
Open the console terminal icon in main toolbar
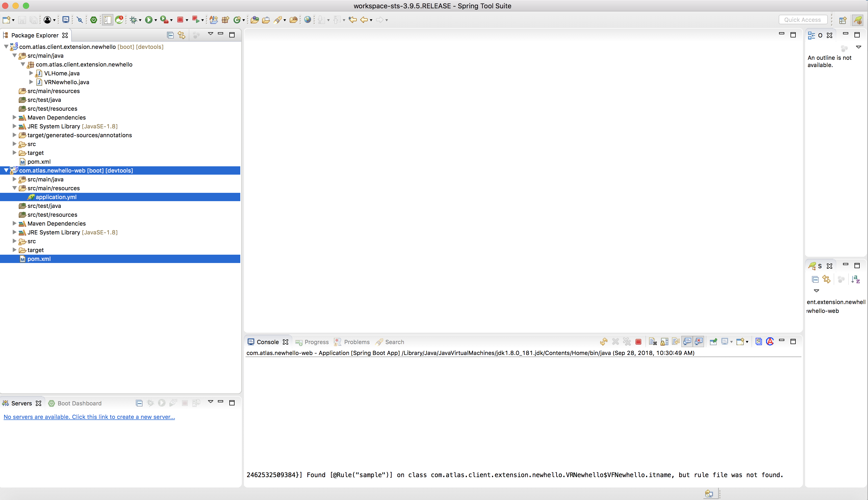(66, 20)
